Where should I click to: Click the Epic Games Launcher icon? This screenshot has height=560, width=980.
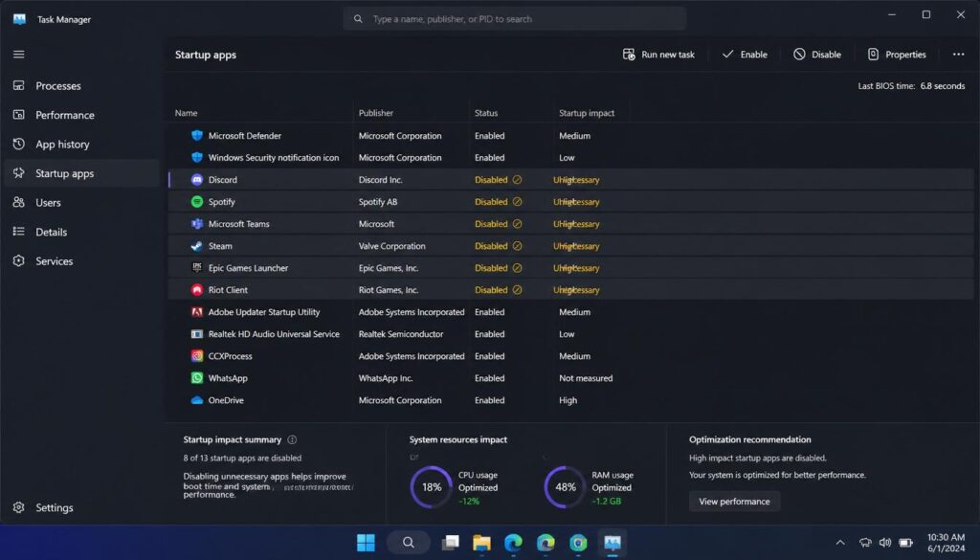(197, 267)
